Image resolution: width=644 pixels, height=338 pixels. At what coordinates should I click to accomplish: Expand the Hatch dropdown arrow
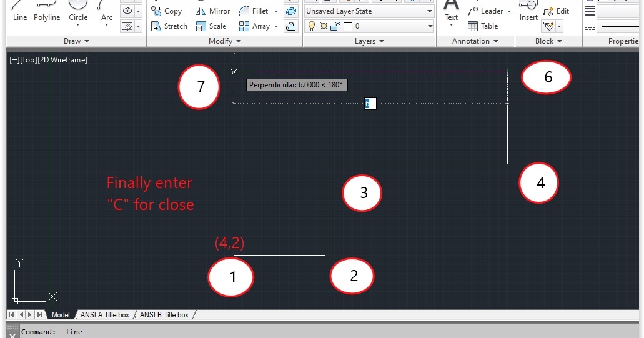(139, 26)
